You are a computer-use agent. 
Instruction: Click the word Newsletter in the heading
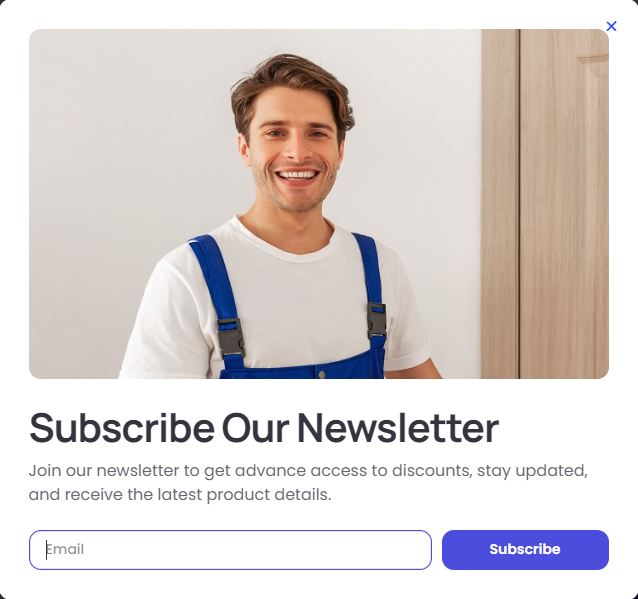click(x=398, y=428)
